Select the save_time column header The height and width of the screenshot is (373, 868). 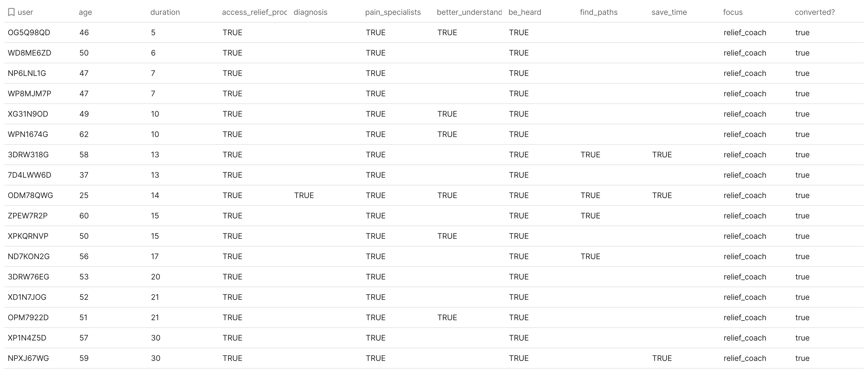click(669, 12)
